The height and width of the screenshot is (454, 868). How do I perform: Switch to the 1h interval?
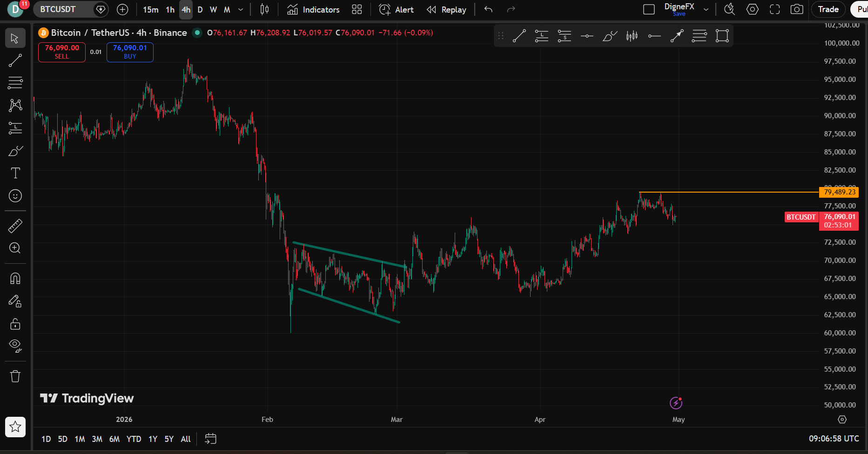170,10
